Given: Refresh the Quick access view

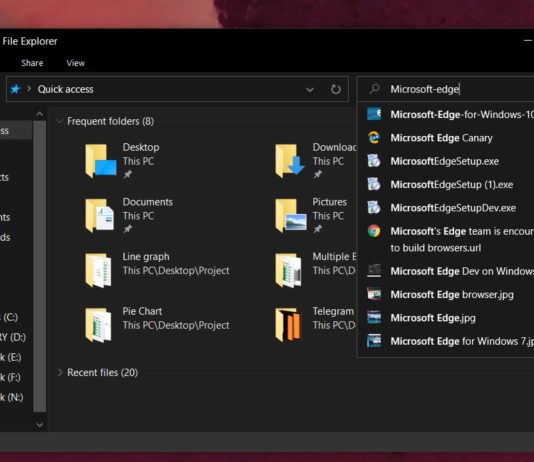Looking at the screenshot, I should [336, 89].
